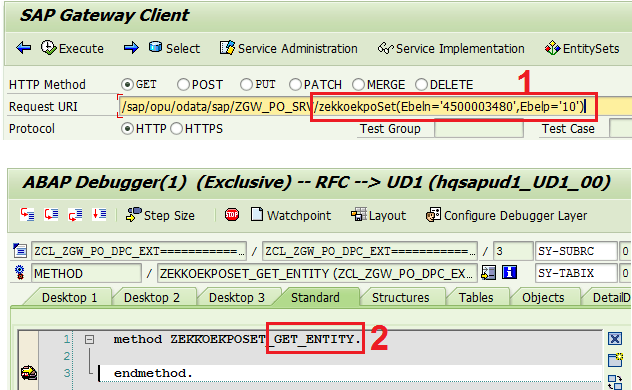Switch to Desktop 1 tab

coord(69,297)
